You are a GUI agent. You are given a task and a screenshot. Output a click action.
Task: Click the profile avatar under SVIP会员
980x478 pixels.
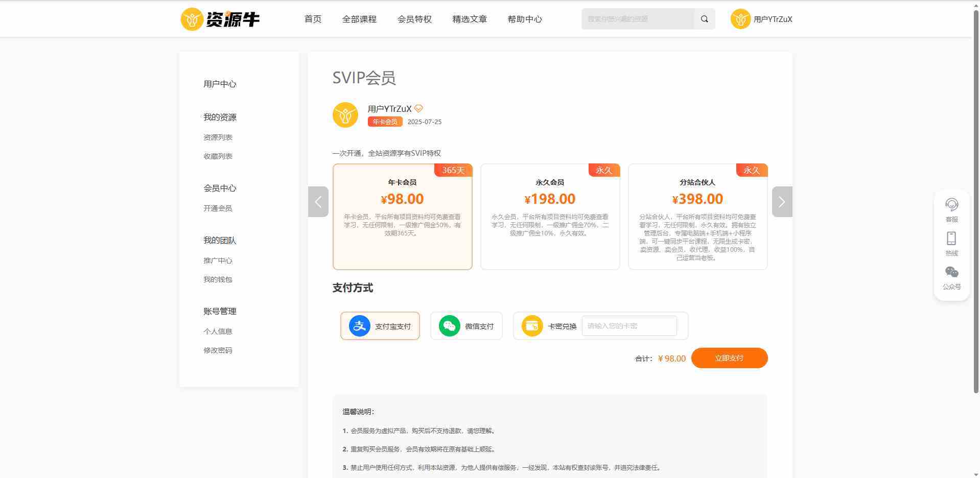pos(345,115)
